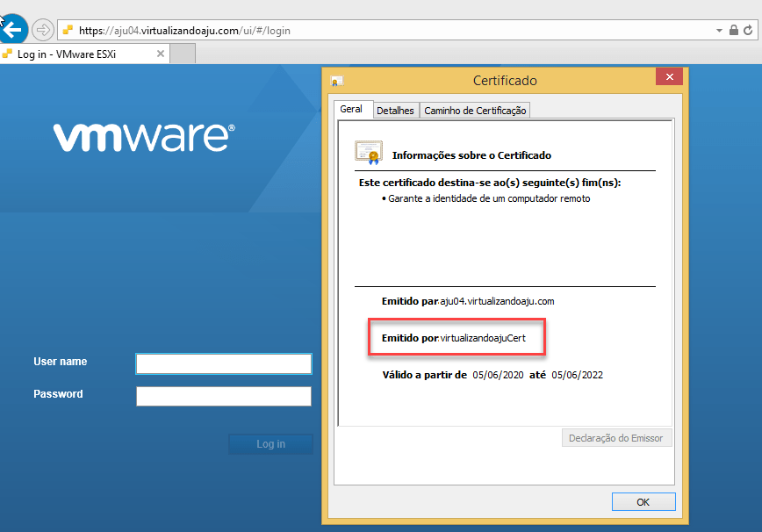
Task: Open the address bar autocomplete dropdown arrow
Action: (x=720, y=31)
